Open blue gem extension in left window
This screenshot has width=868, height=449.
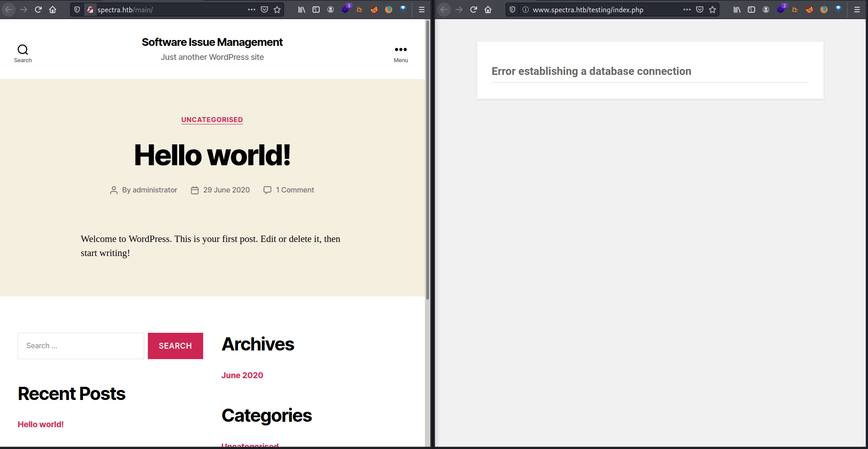pos(403,10)
